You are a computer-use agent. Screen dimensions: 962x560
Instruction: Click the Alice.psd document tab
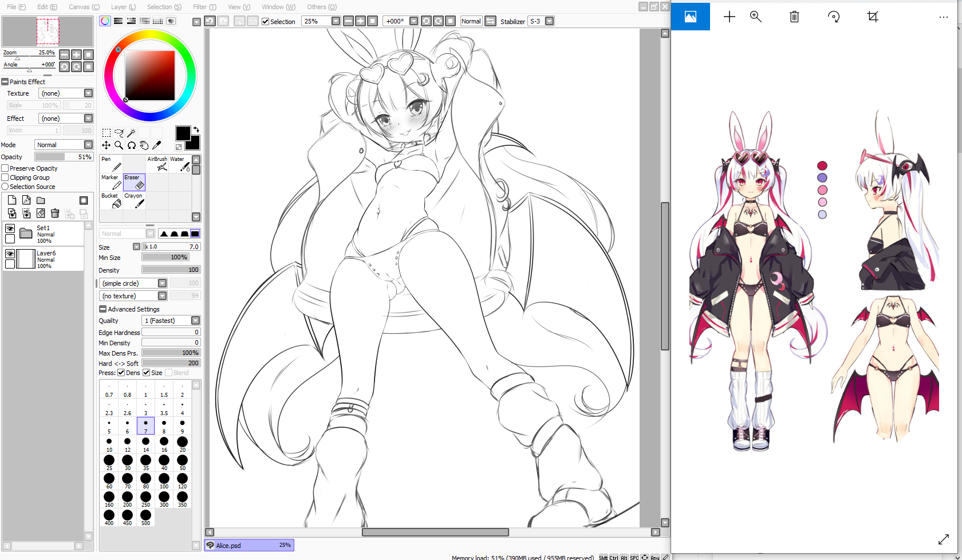click(x=249, y=545)
